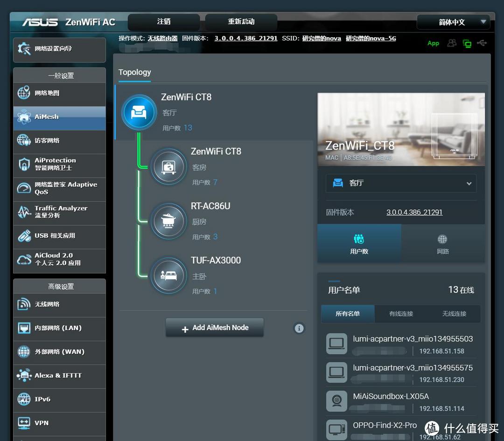Open IPv6 settings
This screenshot has height=441, width=504.
pyautogui.click(x=59, y=400)
